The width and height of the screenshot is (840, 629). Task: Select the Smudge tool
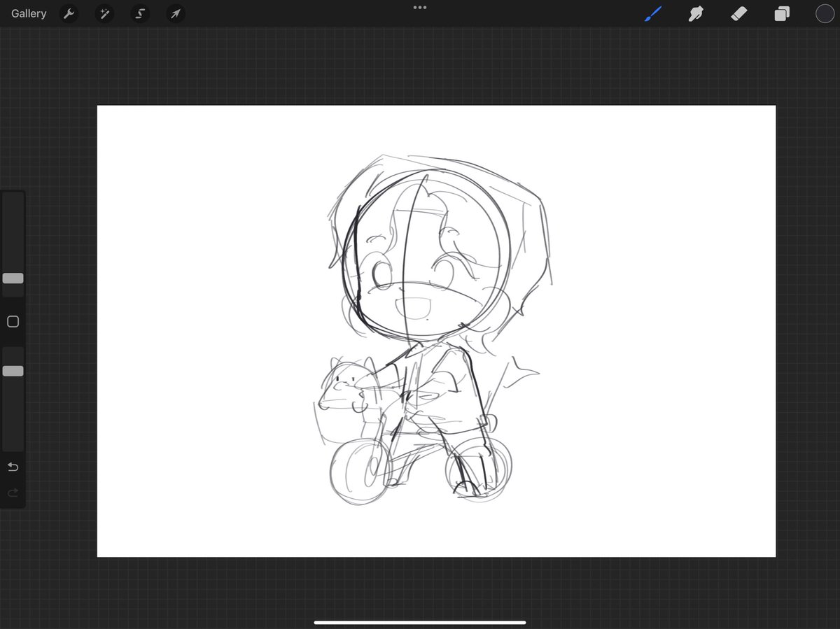[696, 13]
